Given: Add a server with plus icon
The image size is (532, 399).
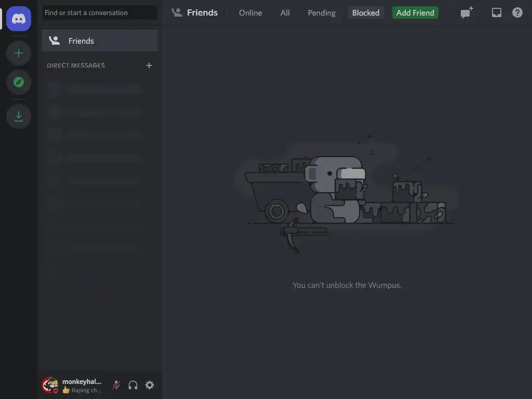Looking at the screenshot, I should 19,54.
